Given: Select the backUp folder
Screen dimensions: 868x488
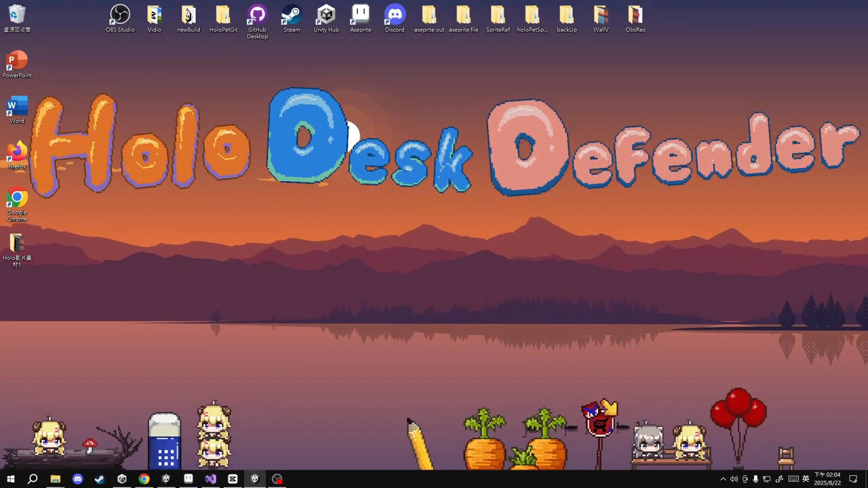Looking at the screenshot, I should (567, 18).
